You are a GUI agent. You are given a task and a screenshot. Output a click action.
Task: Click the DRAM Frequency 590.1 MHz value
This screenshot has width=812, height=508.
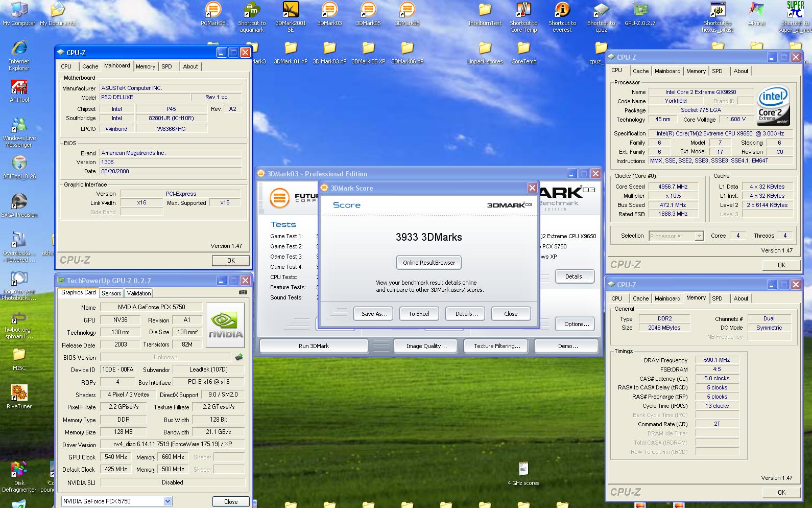[717, 360]
